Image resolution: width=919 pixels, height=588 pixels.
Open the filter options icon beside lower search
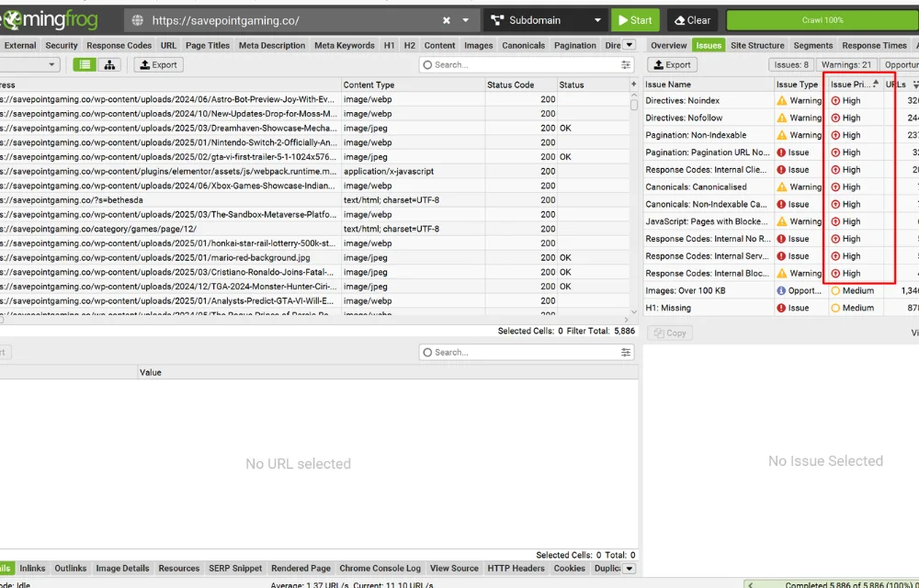tap(626, 352)
